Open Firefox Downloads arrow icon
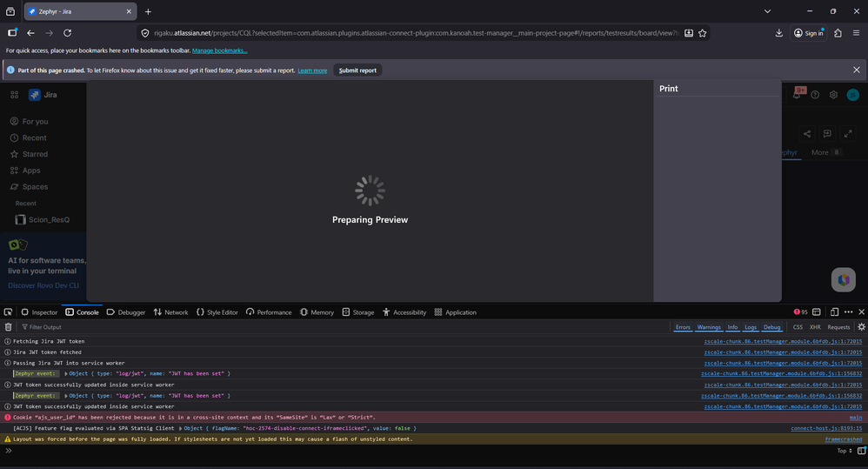 click(x=778, y=33)
